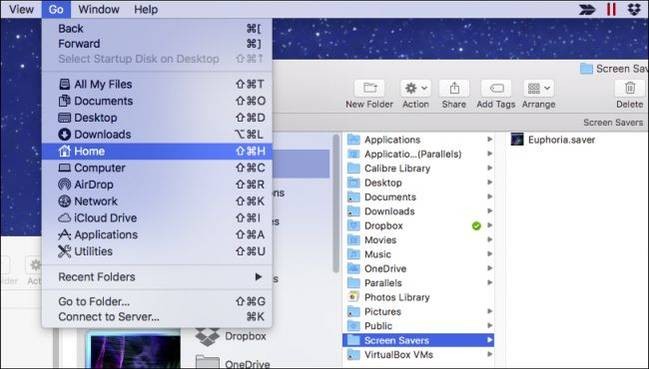649x369 pixels.
Task: Choose Go to Folder… menu item
Action: [x=157, y=302]
